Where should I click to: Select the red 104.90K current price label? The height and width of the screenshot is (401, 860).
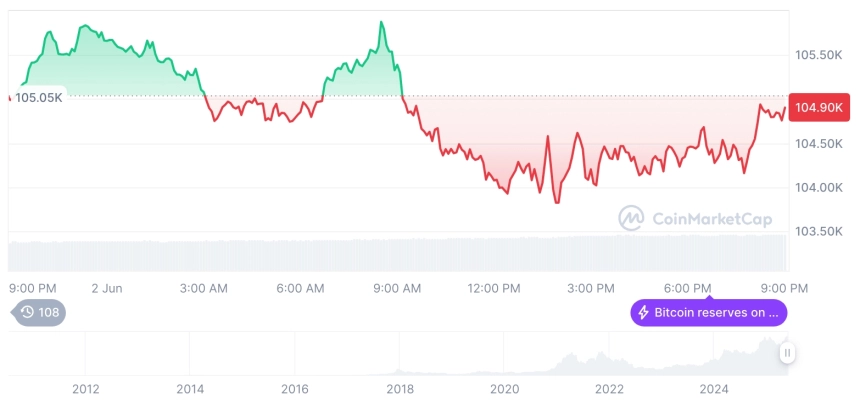click(817, 108)
